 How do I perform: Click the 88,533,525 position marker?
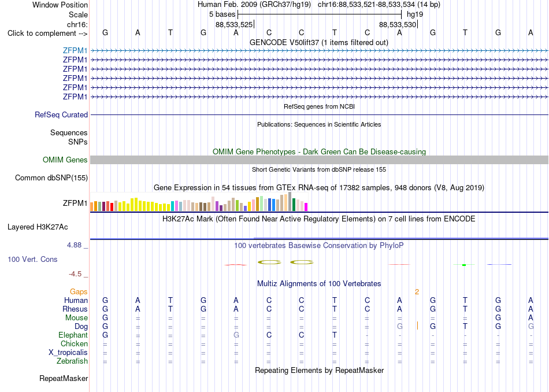(234, 24)
